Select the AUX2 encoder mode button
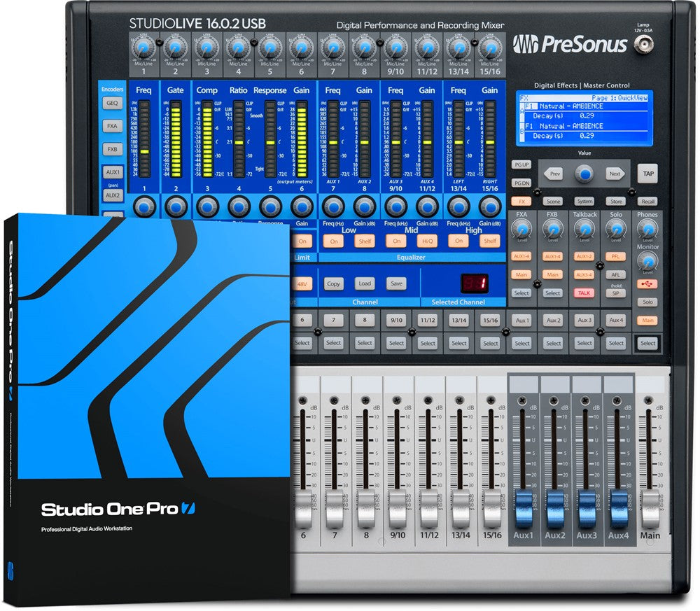 (x=112, y=195)
